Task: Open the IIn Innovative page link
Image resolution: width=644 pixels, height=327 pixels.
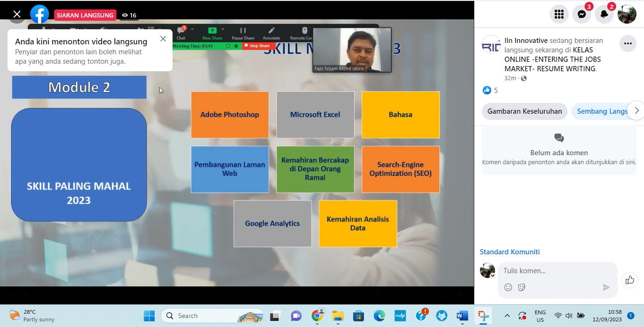Action: [526, 41]
